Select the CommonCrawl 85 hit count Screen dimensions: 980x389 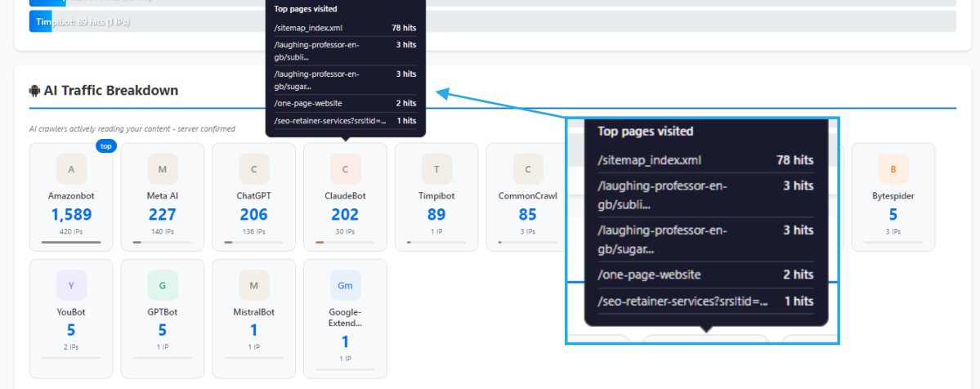(528, 214)
